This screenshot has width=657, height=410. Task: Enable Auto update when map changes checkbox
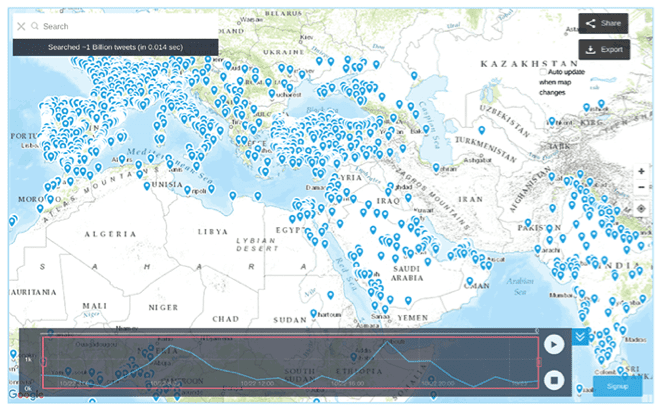[x=543, y=72]
